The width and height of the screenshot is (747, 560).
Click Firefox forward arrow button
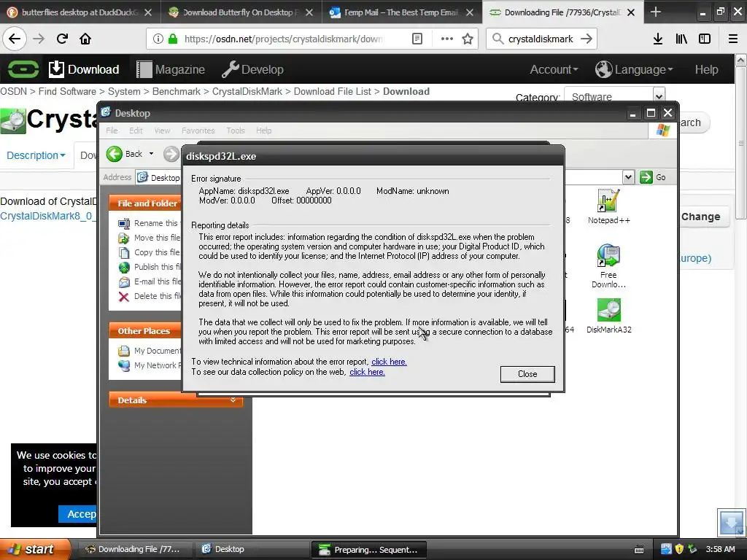39,39
